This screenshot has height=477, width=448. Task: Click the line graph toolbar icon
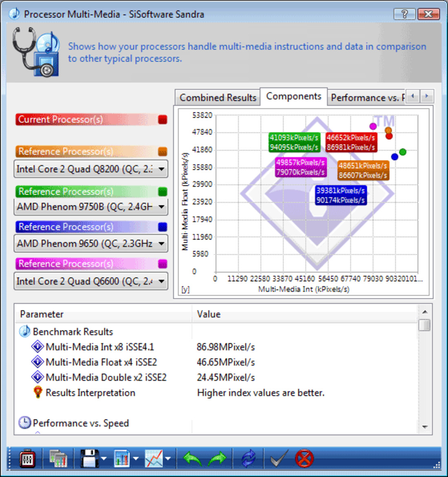tap(154, 458)
